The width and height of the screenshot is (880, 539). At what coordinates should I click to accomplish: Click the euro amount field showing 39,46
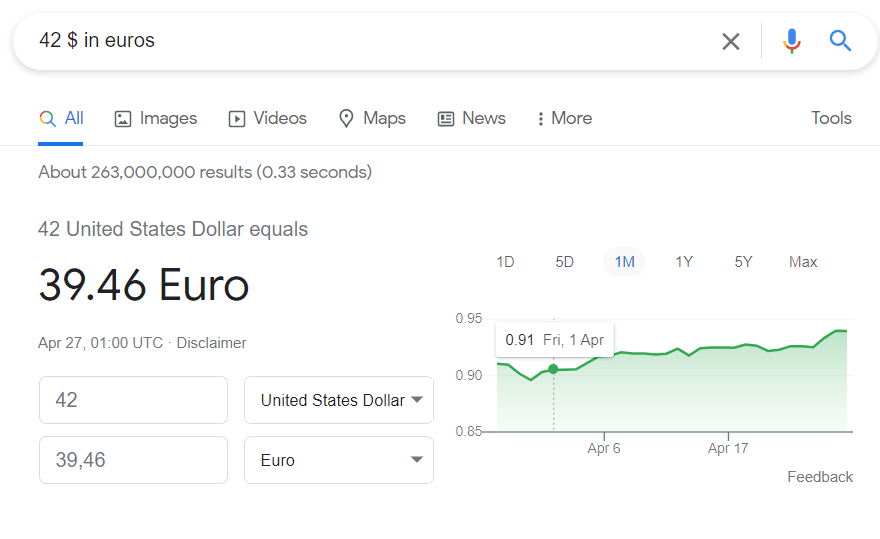pos(133,460)
